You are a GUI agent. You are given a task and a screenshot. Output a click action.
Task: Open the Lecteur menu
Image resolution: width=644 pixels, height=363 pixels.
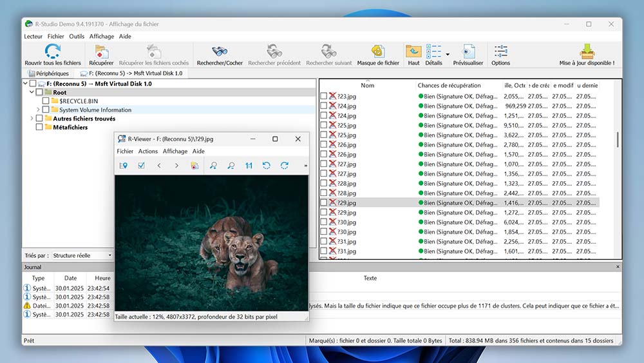pos(33,36)
